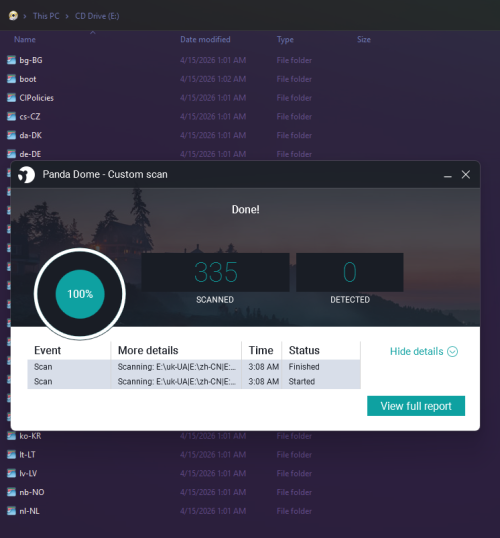500x538 pixels.
Task: Close the Panda Dome Custom scan dialog
Action: [x=466, y=175]
